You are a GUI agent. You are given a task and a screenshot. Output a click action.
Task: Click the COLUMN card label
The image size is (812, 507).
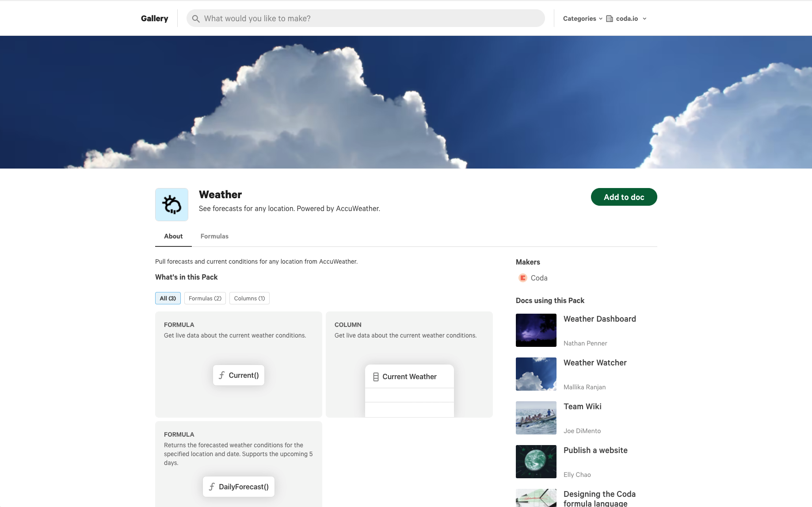348,325
